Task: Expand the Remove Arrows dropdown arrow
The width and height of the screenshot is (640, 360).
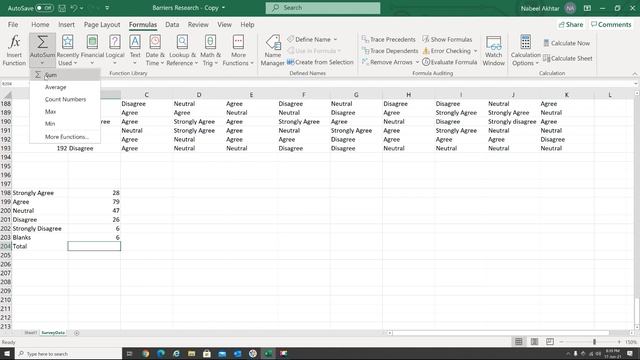Action: click(x=417, y=62)
